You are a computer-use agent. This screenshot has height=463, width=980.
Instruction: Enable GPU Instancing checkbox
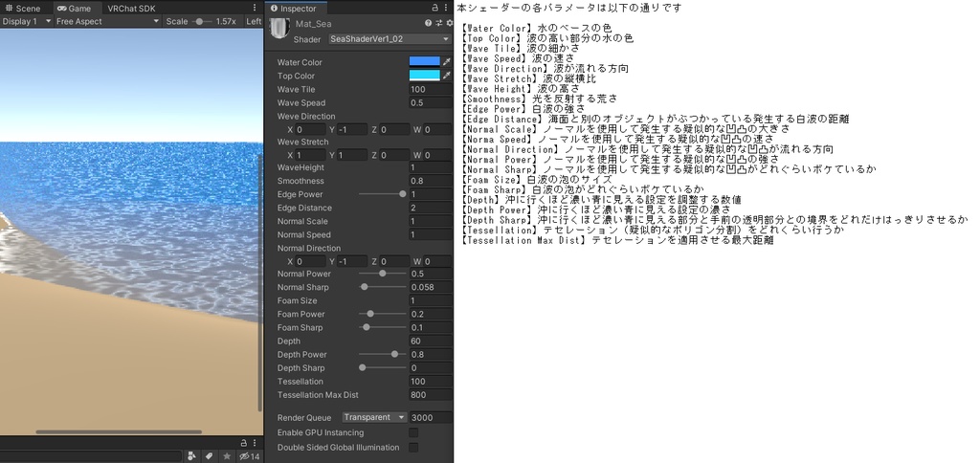click(413, 432)
